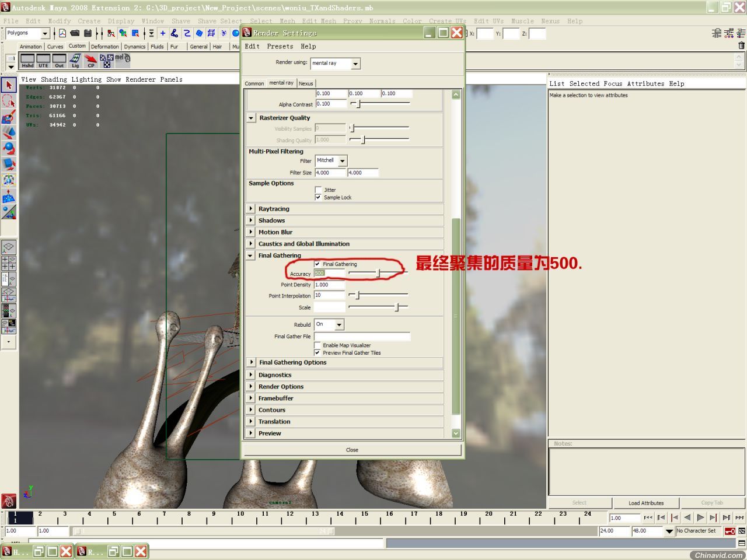Image resolution: width=747 pixels, height=560 pixels.
Task: Play the animation backwards
Action: (687, 517)
